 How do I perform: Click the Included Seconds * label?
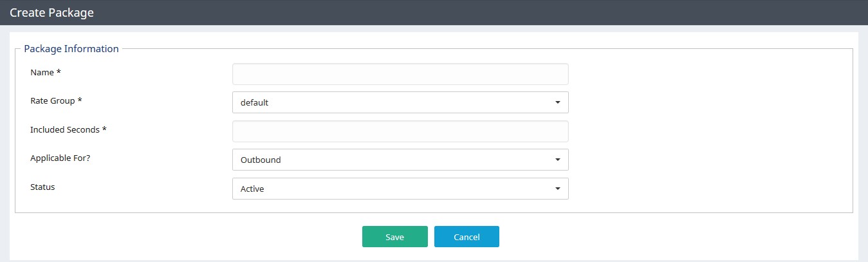coord(68,129)
